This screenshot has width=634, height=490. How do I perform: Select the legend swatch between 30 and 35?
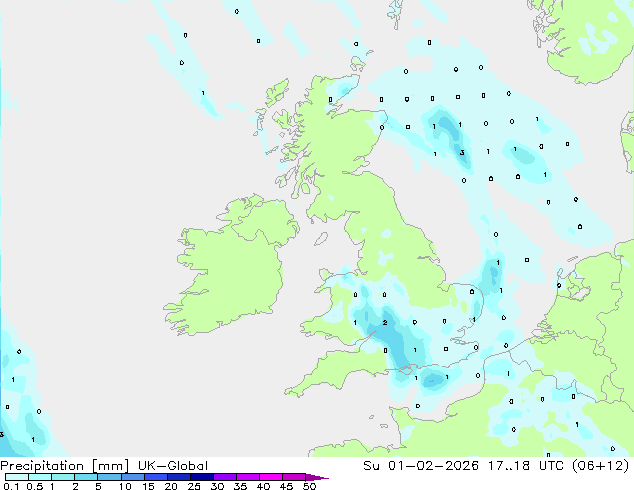(224, 477)
